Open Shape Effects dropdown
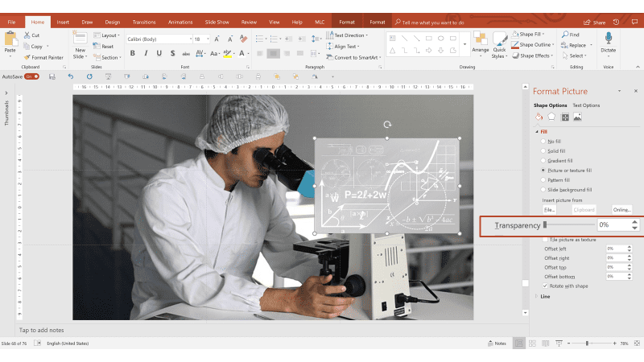Screen dimensions: 644x362 point(533,56)
